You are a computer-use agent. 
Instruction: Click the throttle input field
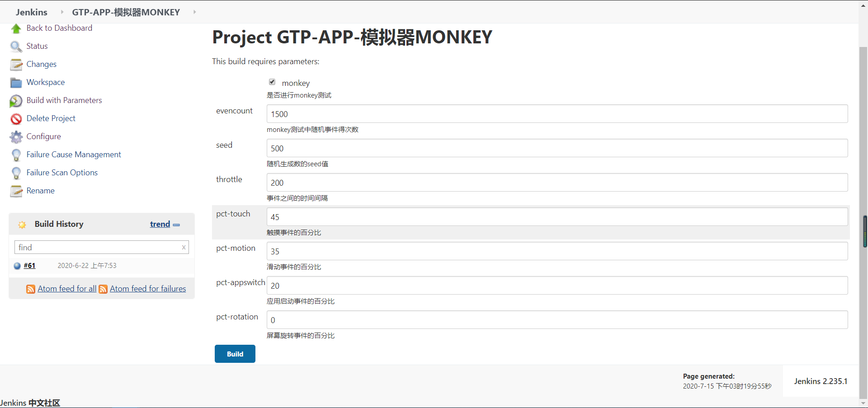click(557, 183)
